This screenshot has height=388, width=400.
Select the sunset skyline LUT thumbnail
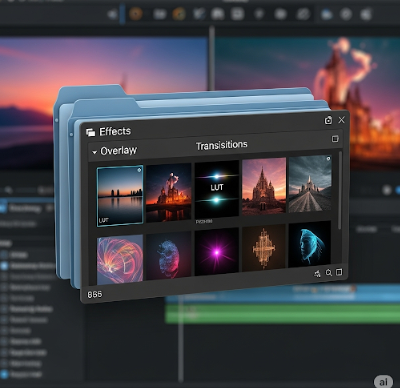pos(120,196)
